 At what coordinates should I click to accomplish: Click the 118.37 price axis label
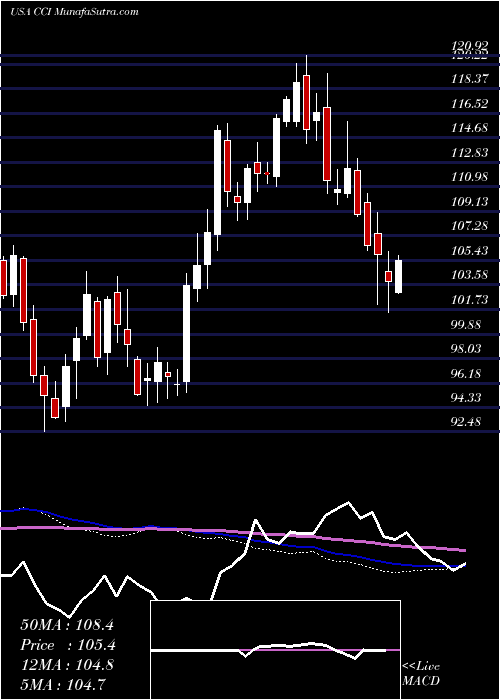469,80
